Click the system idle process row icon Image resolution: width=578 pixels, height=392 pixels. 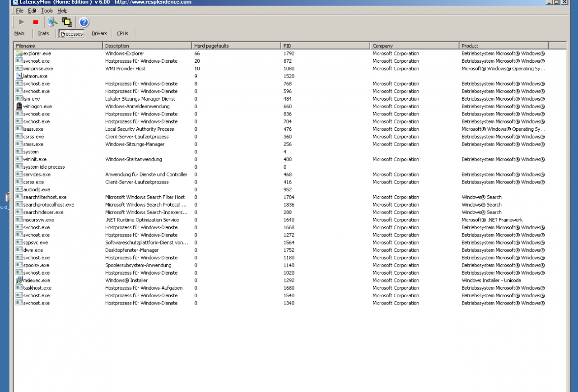click(x=19, y=166)
